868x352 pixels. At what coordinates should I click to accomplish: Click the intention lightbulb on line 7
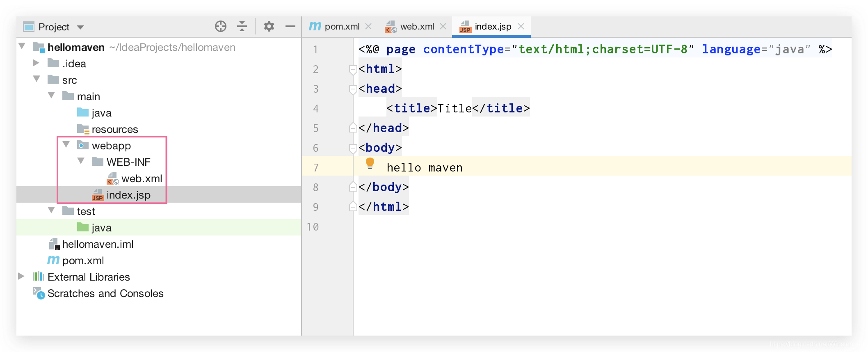370,164
